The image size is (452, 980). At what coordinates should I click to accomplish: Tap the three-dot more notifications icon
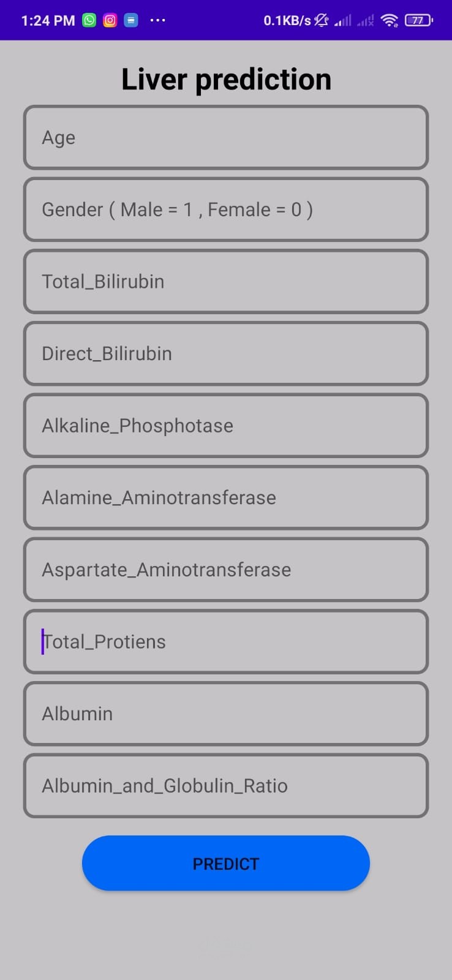(157, 20)
